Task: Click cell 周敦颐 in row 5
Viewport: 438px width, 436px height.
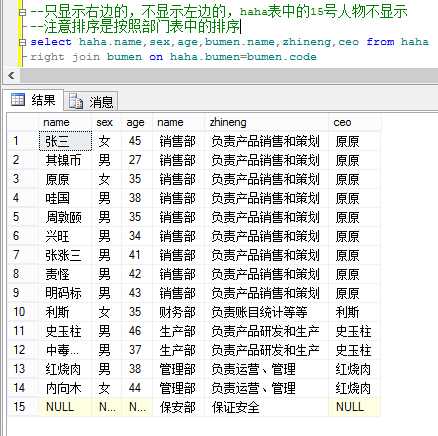Action: pos(65,217)
